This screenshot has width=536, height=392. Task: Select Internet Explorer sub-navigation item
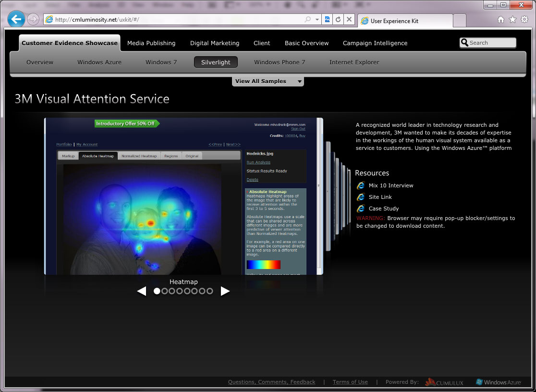(354, 62)
